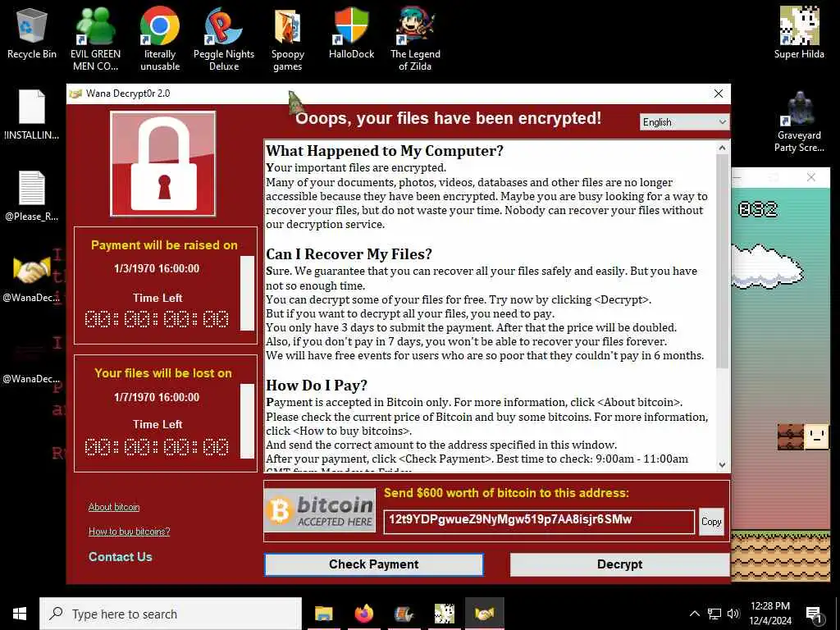
Task: Close the Wana Decrypt0r 2.0 window
Action: click(719, 94)
